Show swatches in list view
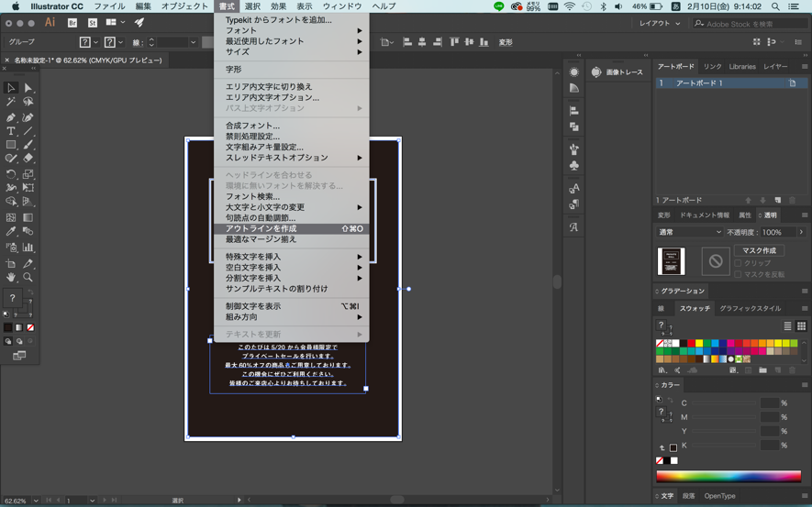This screenshot has height=507, width=812. click(x=787, y=326)
